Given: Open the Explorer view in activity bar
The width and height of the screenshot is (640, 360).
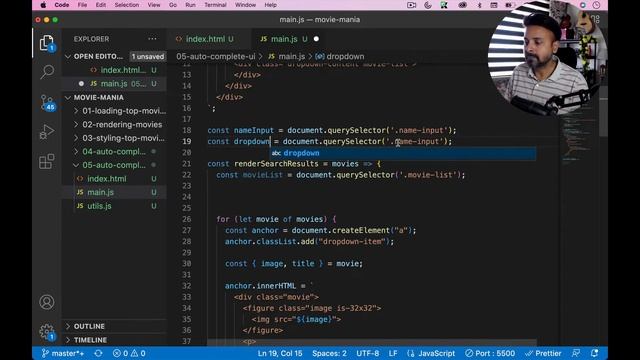Looking at the screenshot, I should pyautogui.click(x=47, y=43).
